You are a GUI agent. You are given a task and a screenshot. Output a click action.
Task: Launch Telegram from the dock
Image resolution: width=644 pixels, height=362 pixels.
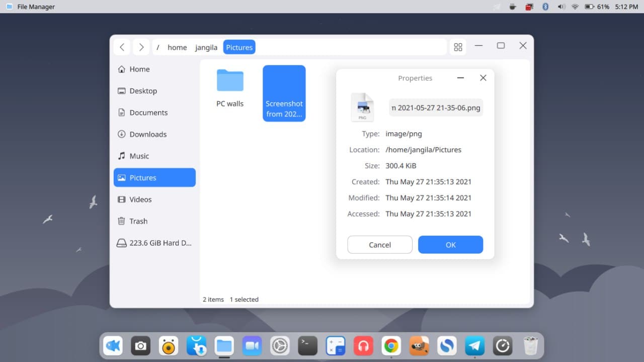point(474,346)
